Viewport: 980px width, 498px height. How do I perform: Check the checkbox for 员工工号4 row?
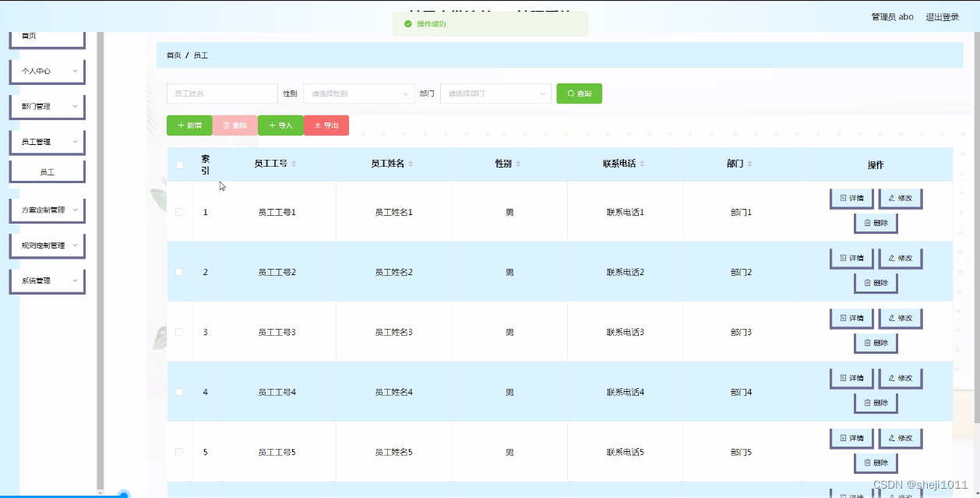point(179,391)
